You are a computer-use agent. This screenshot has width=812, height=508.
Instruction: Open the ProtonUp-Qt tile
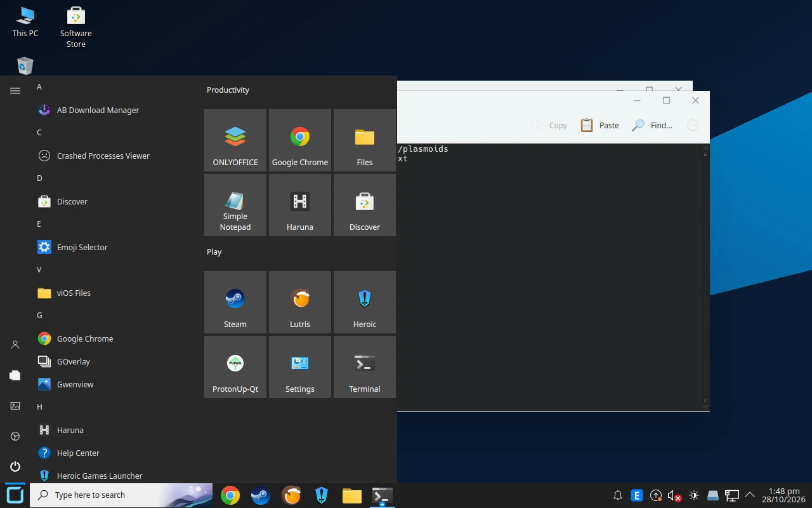235,367
